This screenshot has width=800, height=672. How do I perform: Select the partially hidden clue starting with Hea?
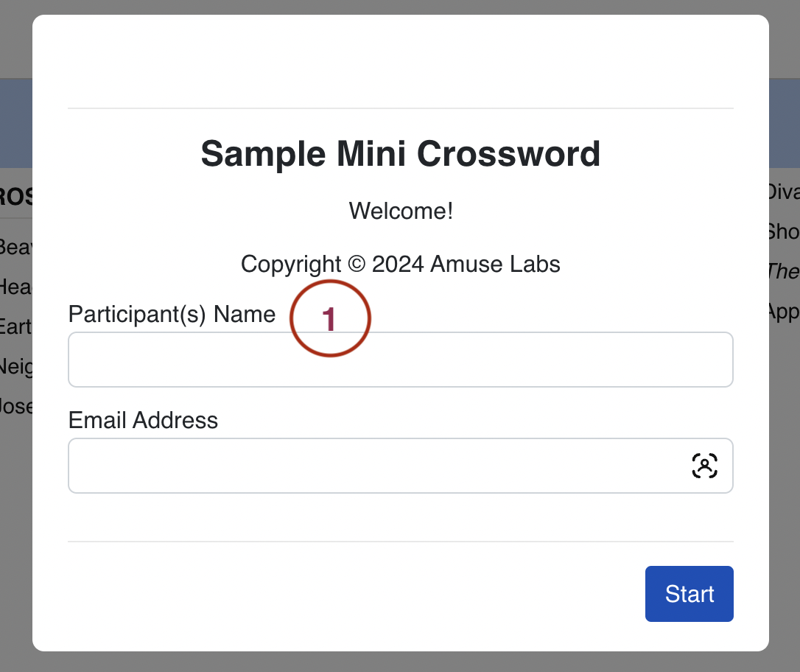tap(15, 287)
